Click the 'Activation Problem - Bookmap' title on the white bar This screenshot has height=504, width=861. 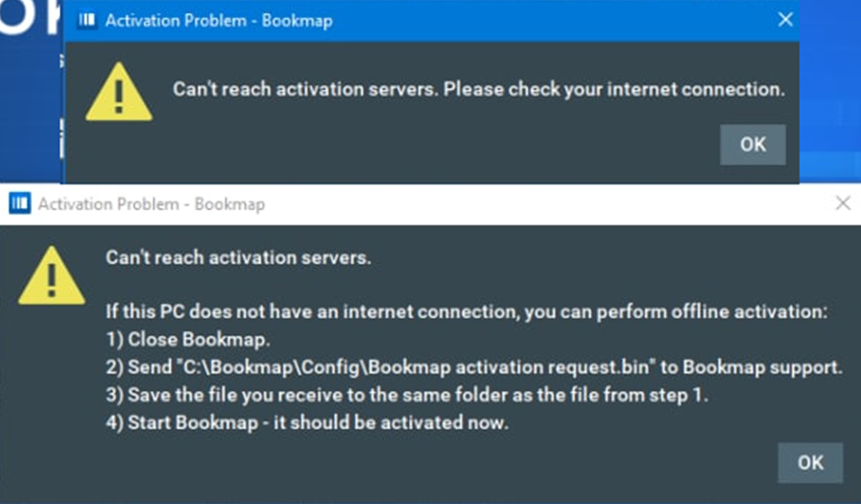coord(152,204)
